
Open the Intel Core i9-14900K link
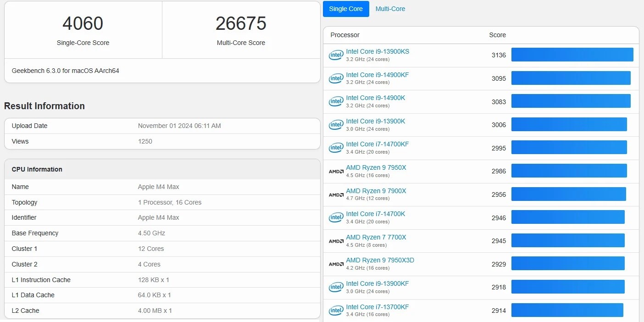[x=375, y=98]
